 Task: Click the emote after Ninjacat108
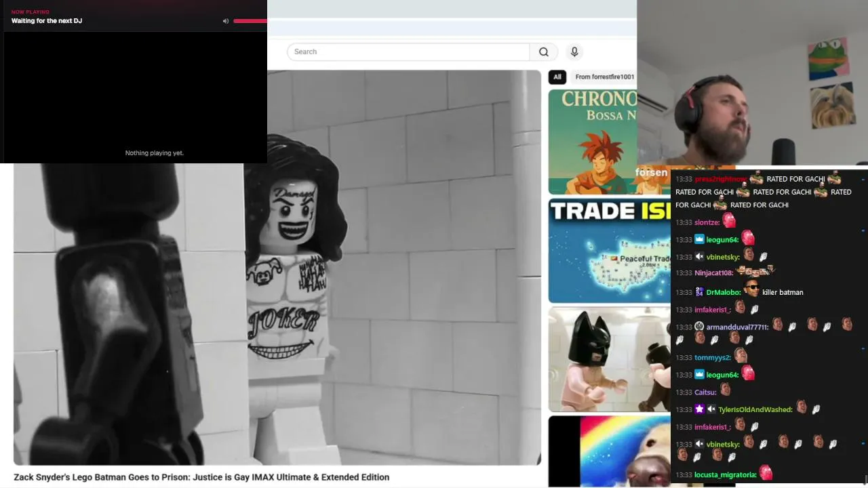tap(755, 271)
